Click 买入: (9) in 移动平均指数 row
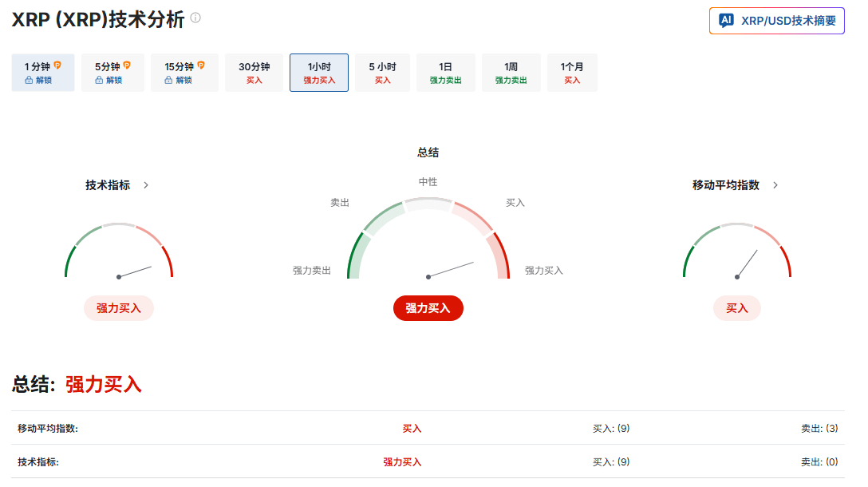 point(611,428)
